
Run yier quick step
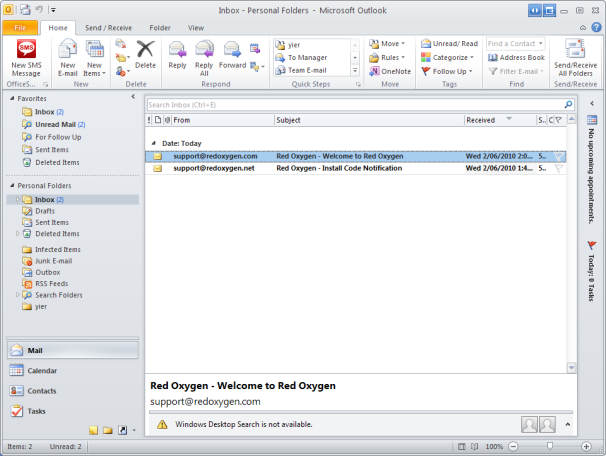[312, 45]
